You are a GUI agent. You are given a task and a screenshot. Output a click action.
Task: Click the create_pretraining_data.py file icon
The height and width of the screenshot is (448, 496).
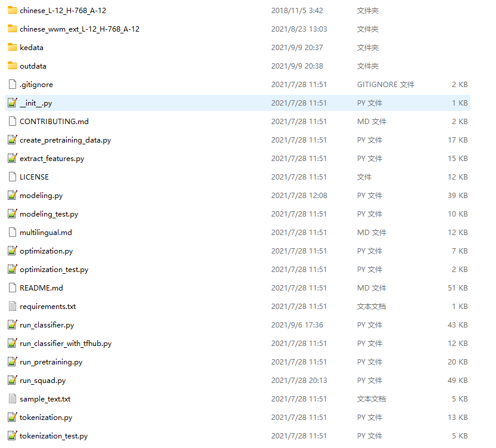(13, 140)
